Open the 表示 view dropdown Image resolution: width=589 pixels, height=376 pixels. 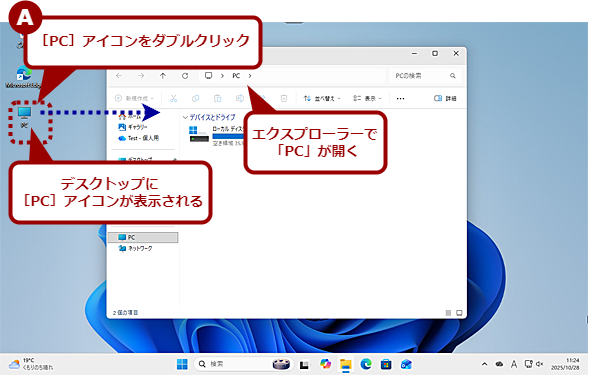point(367,98)
